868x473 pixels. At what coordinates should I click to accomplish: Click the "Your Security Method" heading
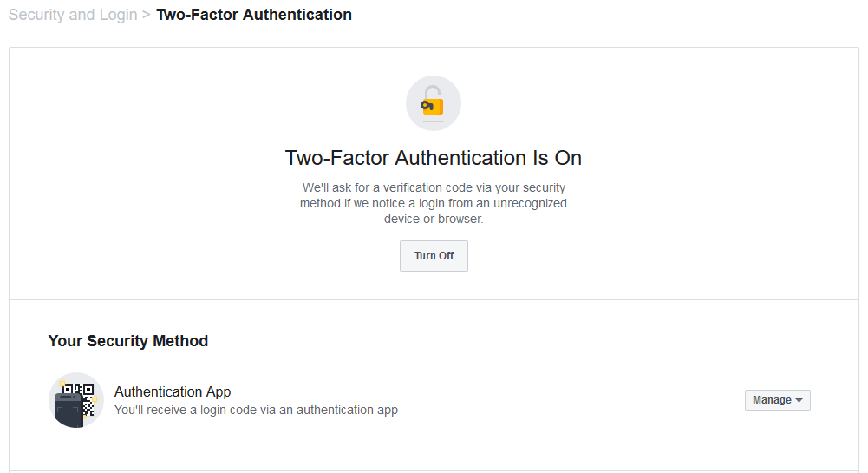point(128,341)
